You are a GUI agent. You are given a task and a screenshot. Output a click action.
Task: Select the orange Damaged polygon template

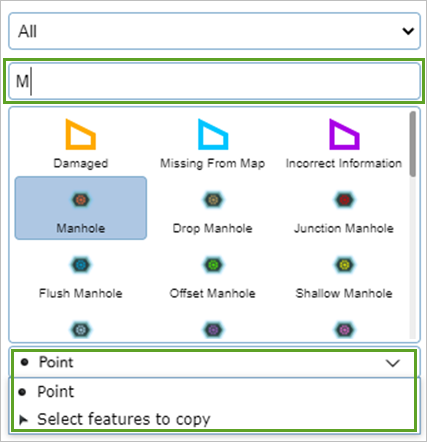click(x=81, y=134)
